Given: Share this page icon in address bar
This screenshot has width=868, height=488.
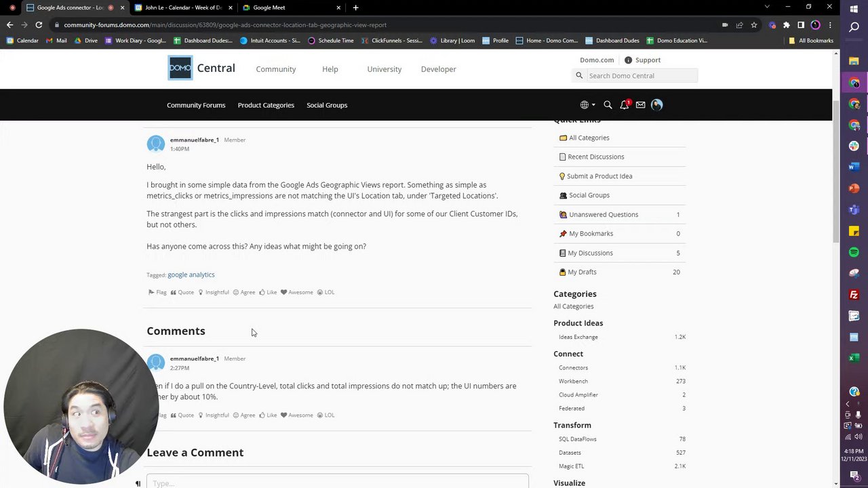Looking at the screenshot, I should [x=739, y=25].
